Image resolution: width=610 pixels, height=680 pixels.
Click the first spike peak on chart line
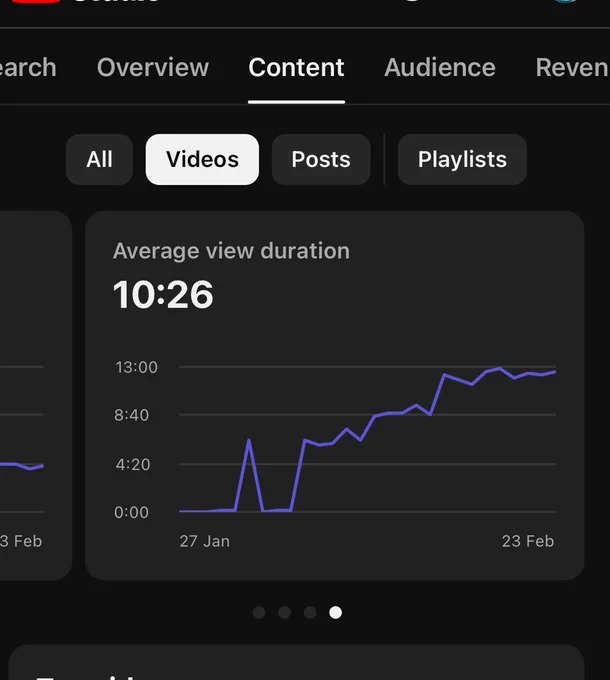[249, 440]
